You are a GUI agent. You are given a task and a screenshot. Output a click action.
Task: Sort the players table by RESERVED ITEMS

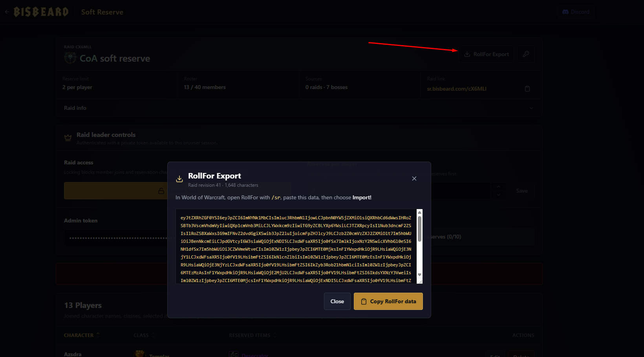pyautogui.click(x=253, y=335)
